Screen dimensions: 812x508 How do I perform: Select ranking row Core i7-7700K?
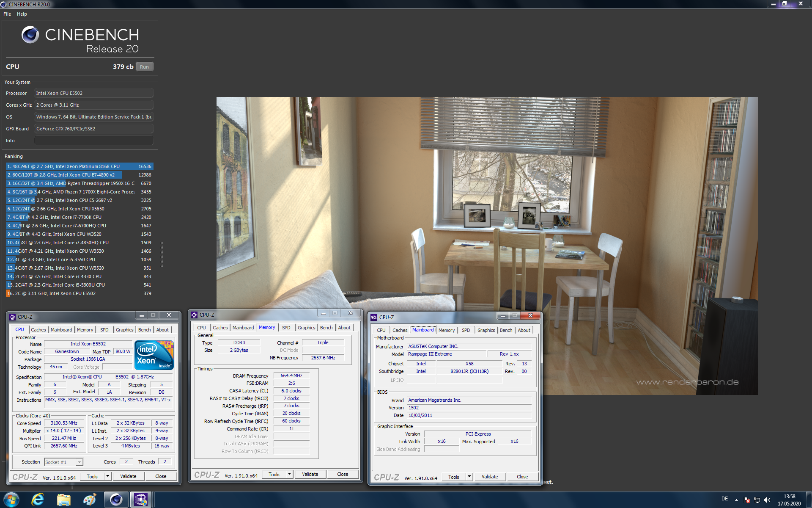(80, 217)
